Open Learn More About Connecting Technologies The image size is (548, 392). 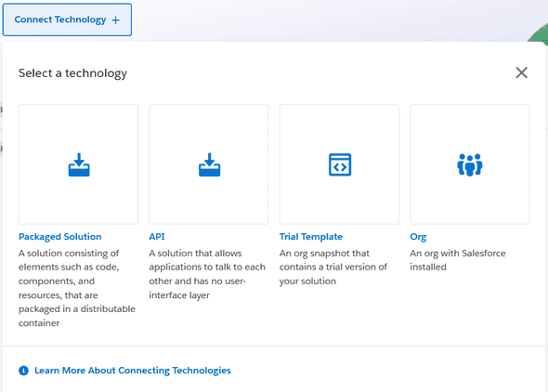point(133,371)
